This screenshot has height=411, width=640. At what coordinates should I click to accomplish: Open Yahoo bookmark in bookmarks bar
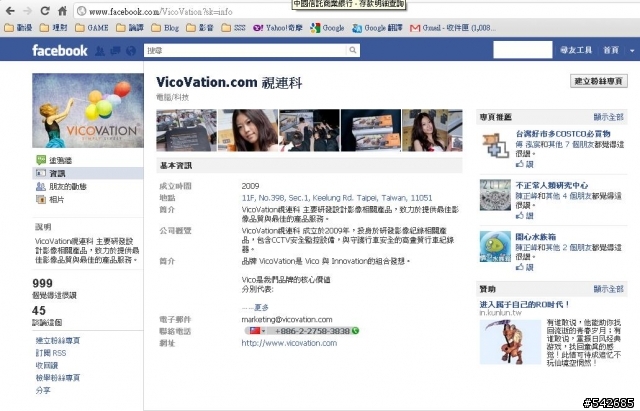pyautogui.click(x=278, y=28)
